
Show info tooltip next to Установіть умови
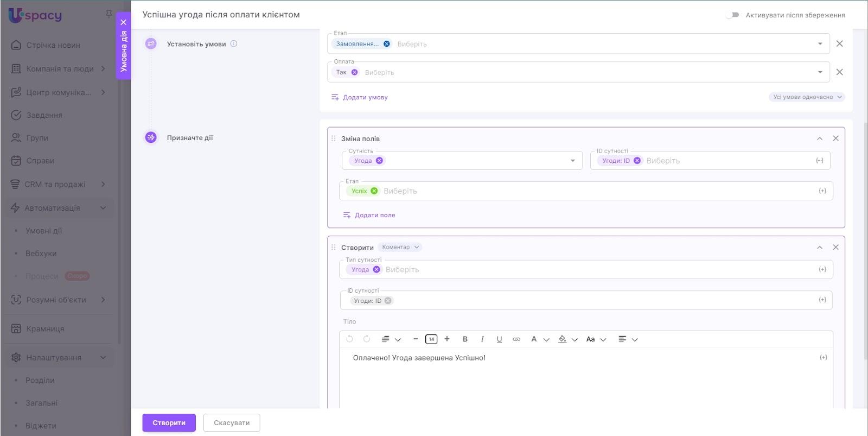(x=234, y=44)
